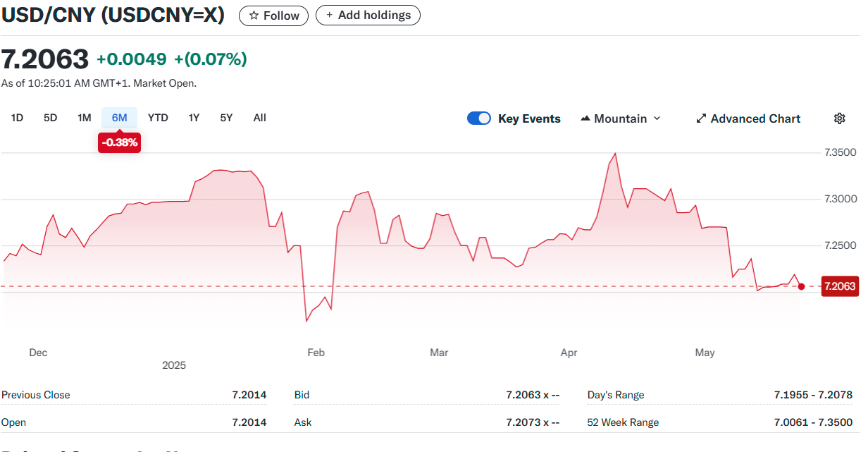Choose the 1M time range
This screenshot has width=868, height=452.
(85, 118)
